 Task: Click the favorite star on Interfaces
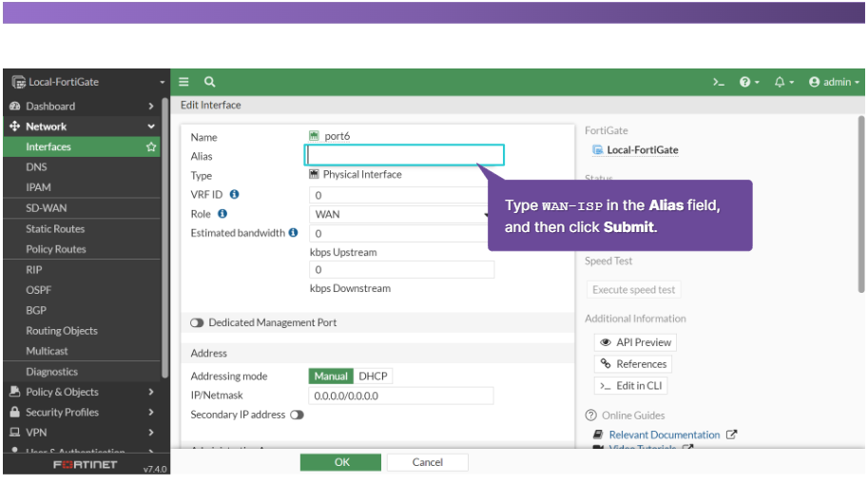pyautogui.click(x=151, y=146)
